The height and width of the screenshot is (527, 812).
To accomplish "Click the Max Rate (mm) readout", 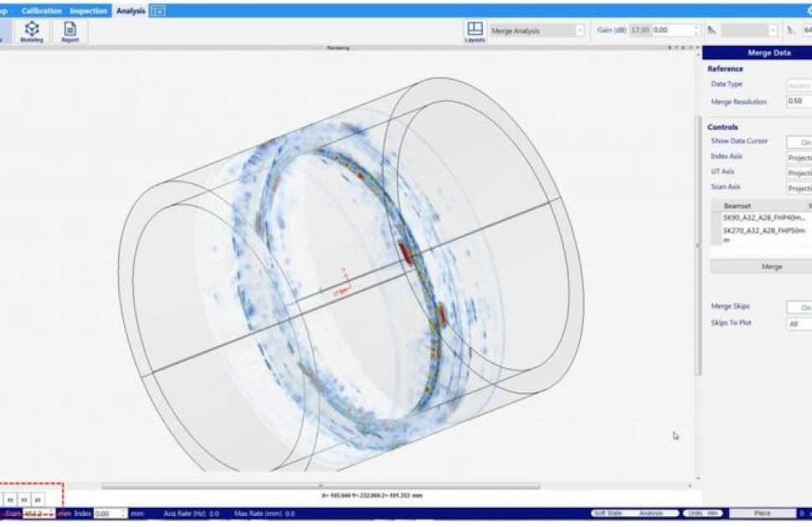I will (265, 514).
